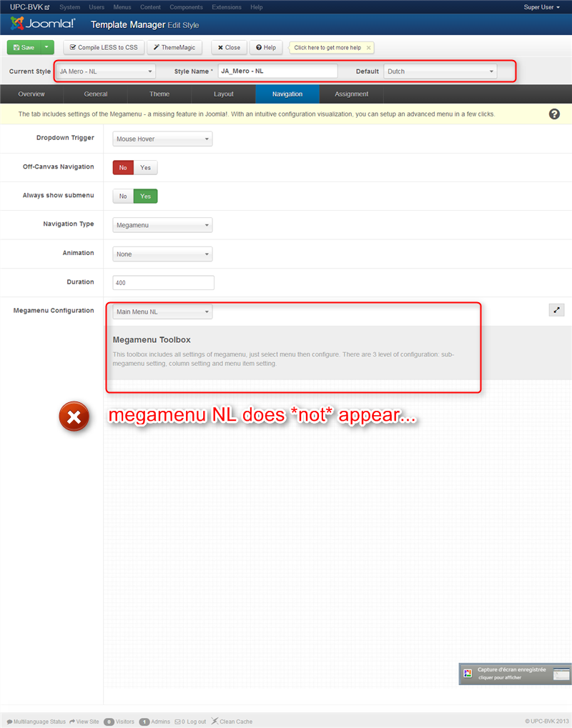Set Off-Canvas Navigation to Yes
The width and height of the screenshot is (572, 728).
(145, 166)
